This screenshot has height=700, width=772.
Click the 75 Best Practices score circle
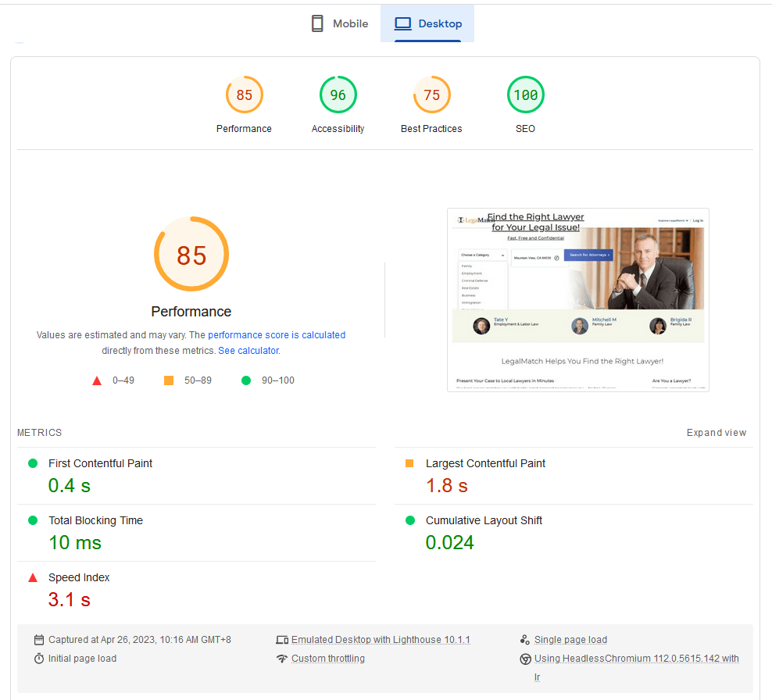431,95
